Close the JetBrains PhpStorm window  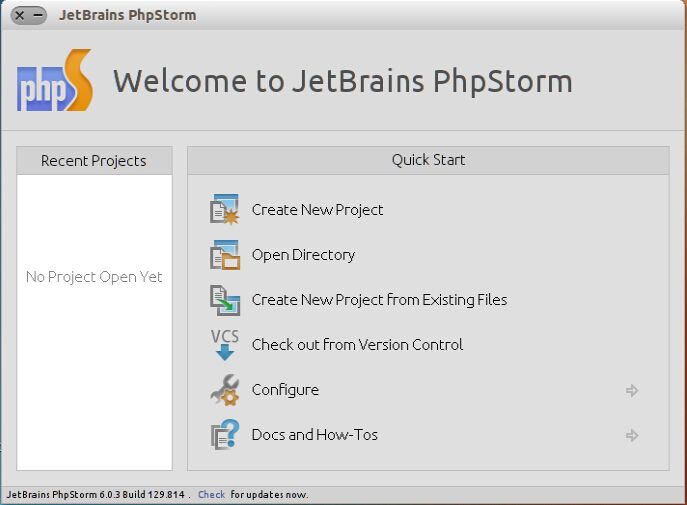click(x=20, y=16)
